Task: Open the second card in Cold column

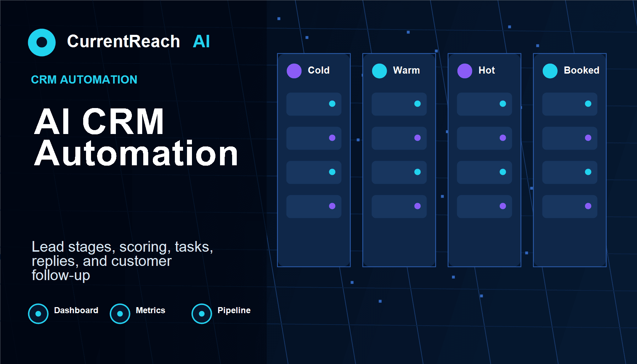Action: (314, 138)
